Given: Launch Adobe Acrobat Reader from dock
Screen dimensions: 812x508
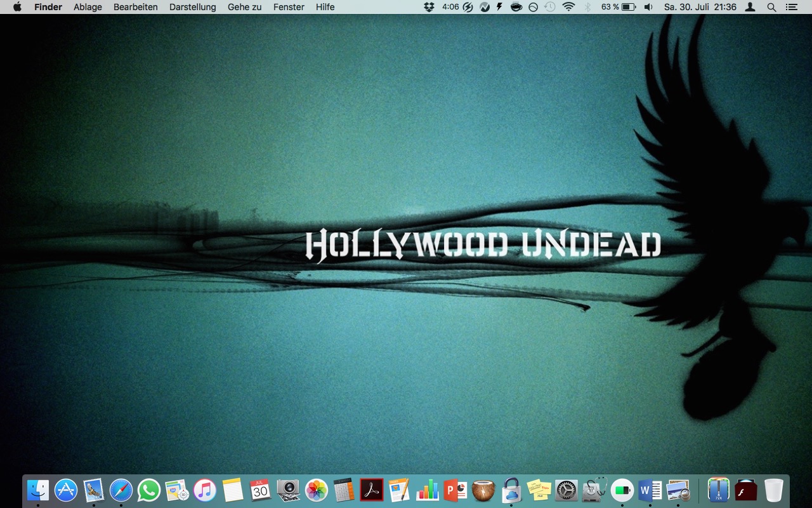Looking at the screenshot, I should pyautogui.click(x=372, y=490).
